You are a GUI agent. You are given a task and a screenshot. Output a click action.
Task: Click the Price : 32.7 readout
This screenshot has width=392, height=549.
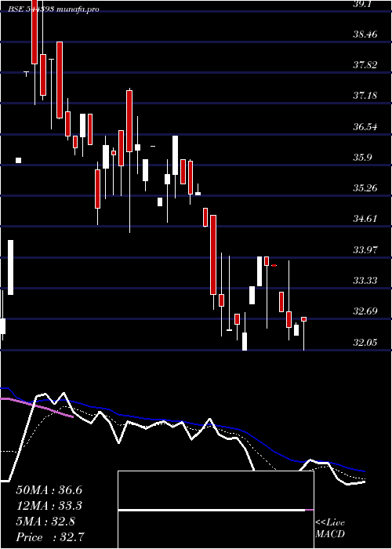[50, 537]
